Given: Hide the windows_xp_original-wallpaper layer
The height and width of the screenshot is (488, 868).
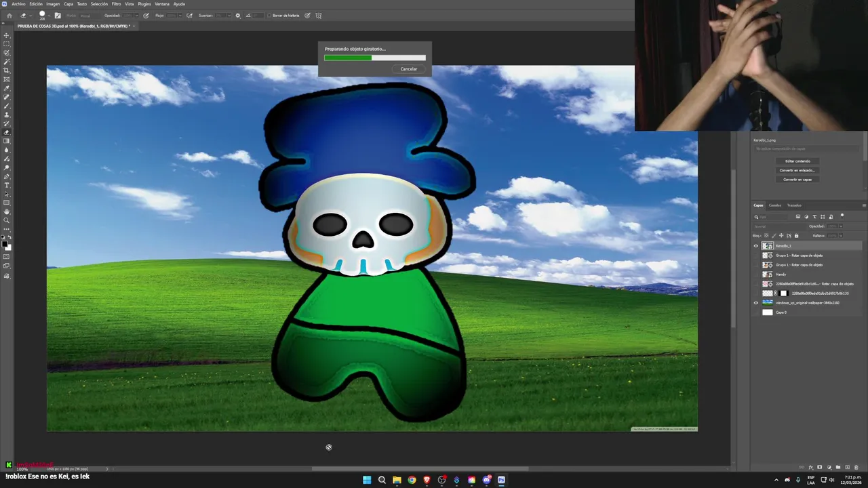Looking at the screenshot, I should point(756,303).
